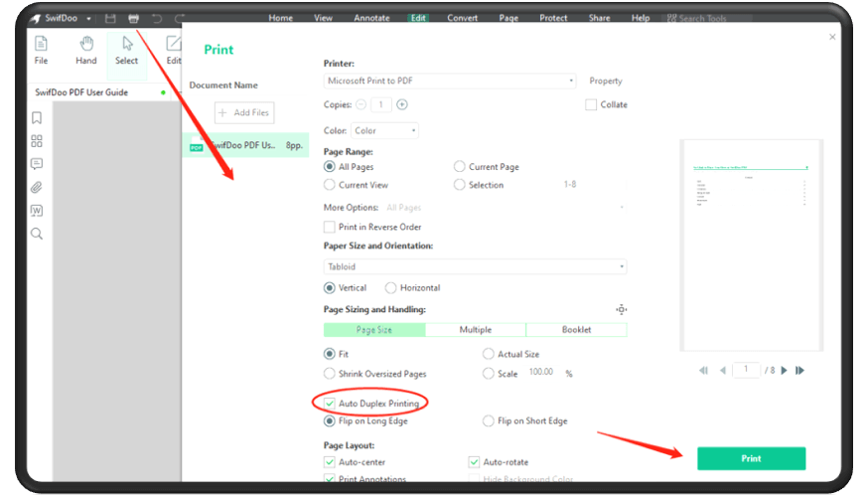Switch to Booklet sizing tab
Screen dimensions: 868x495
(x=576, y=330)
